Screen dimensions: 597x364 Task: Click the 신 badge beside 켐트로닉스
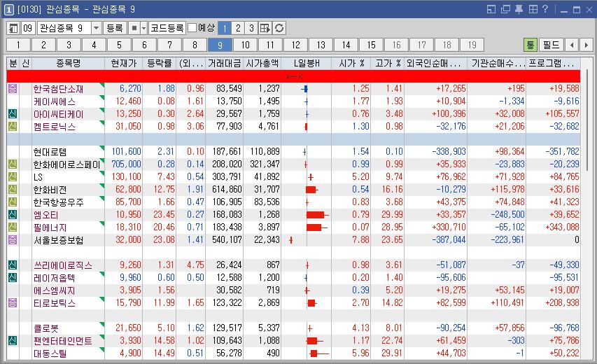[13, 127]
